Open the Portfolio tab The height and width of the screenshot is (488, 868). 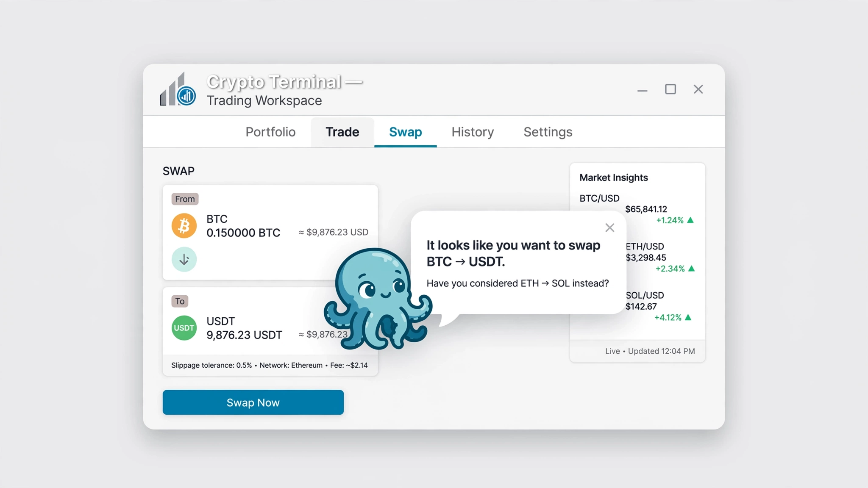tap(270, 132)
